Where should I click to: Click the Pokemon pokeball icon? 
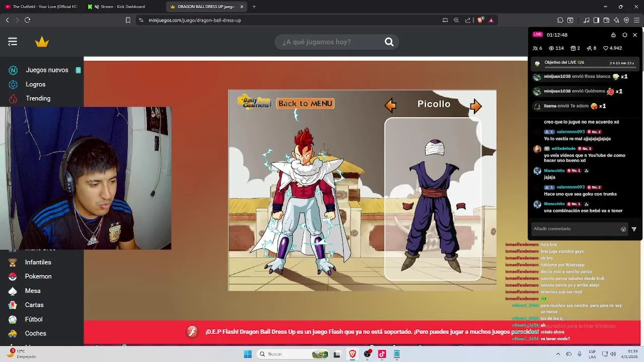click(x=13, y=277)
